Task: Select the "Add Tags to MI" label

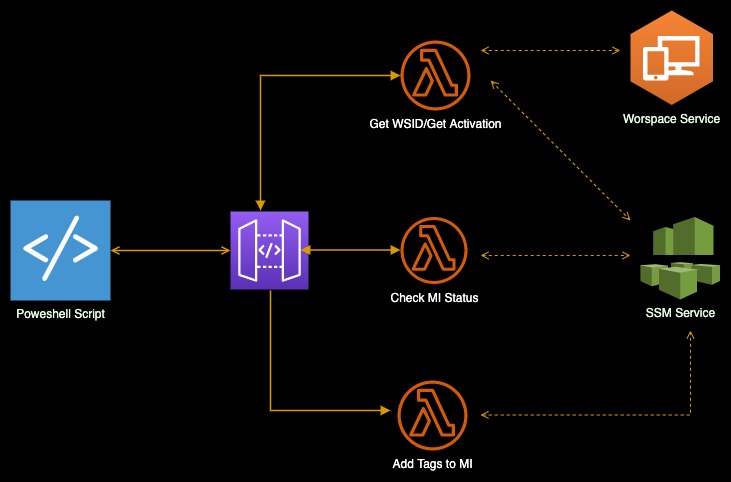Action: [x=432, y=464]
